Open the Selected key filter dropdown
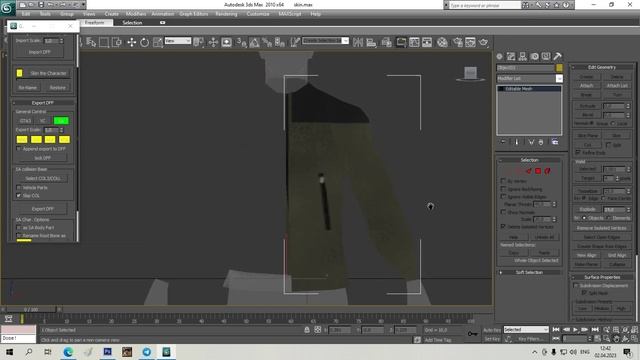This screenshot has height=360, width=640. click(526, 329)
